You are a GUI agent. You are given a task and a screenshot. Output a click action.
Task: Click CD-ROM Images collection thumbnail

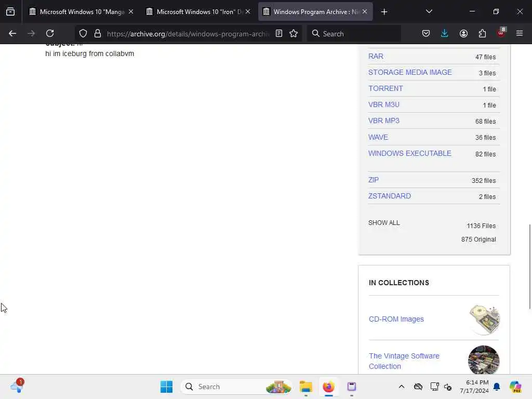pos(484,320)
